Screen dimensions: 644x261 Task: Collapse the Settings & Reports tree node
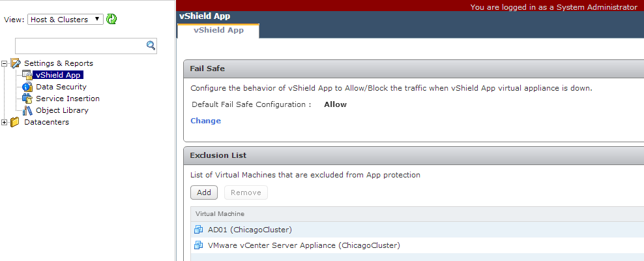point(5,63)
